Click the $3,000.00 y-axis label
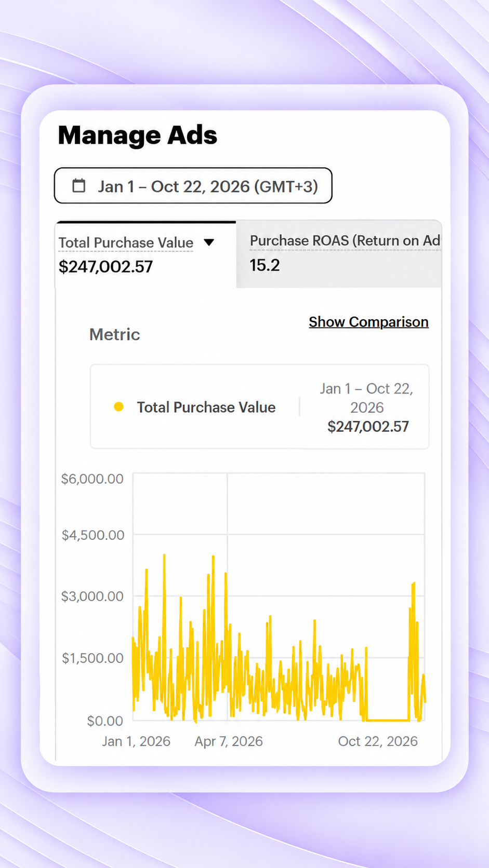This screenshot has width=489, height=868. click(x=92, y=596)
